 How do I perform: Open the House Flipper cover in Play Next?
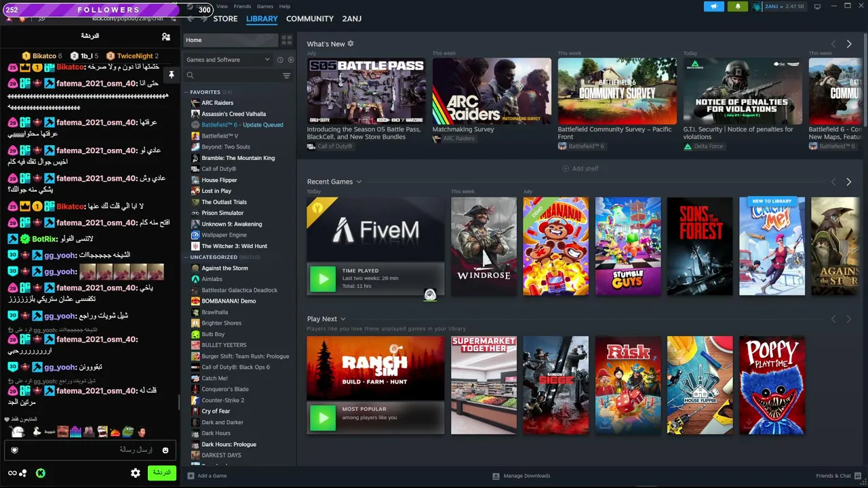(700, 385)
